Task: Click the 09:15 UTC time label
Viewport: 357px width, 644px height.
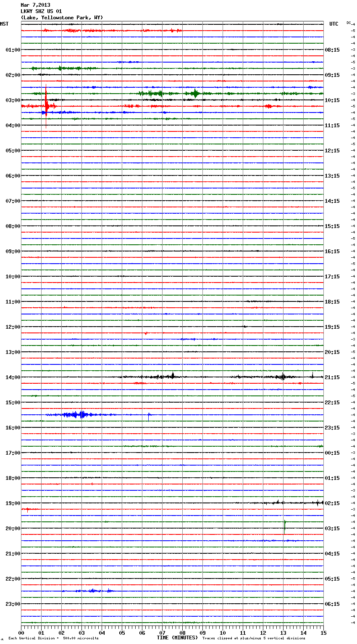Action: pyautogui.click(x=332, y=75)
